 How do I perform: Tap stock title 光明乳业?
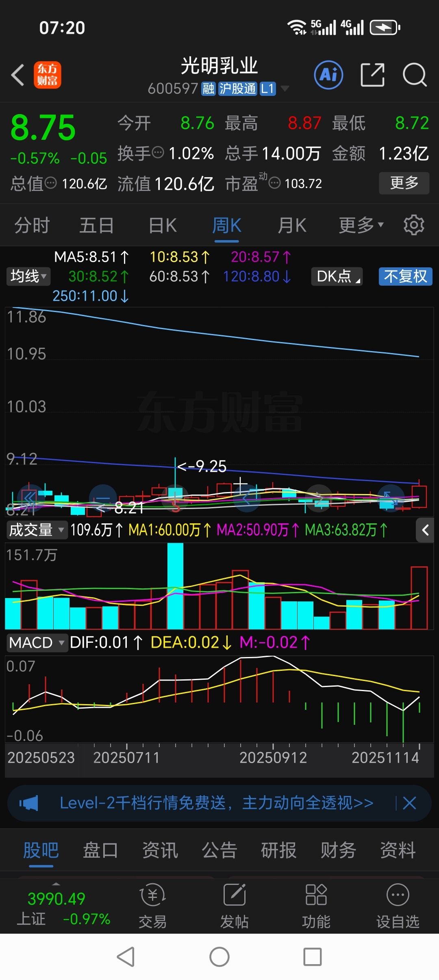point(219,66)
